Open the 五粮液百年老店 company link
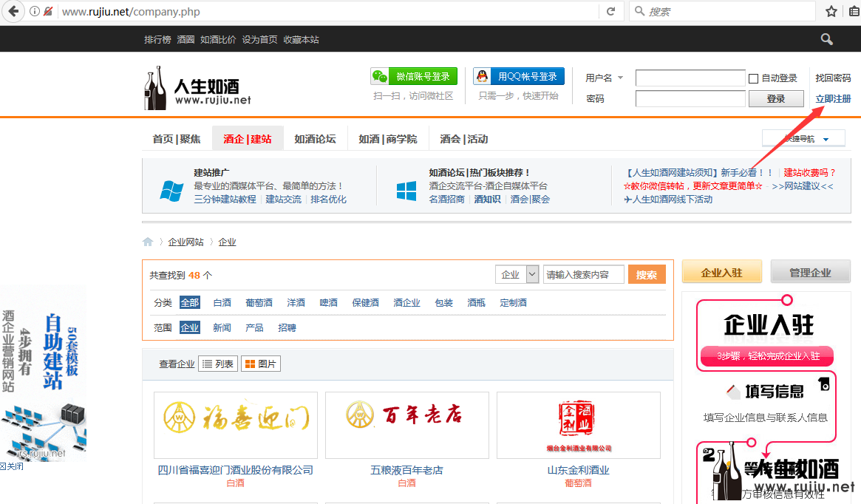 click(x=407, y=470)
